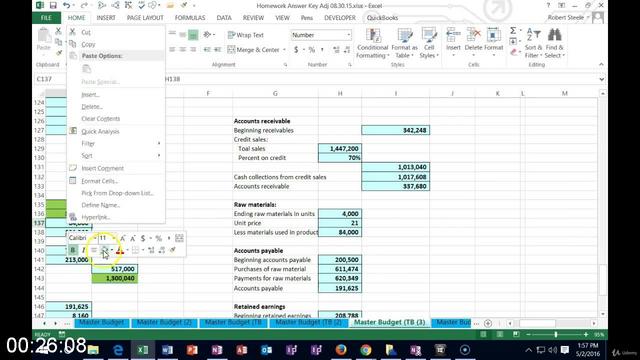Open the Number format combo box
The height and width of the screenshot is (360, 640).
[321, 35]
